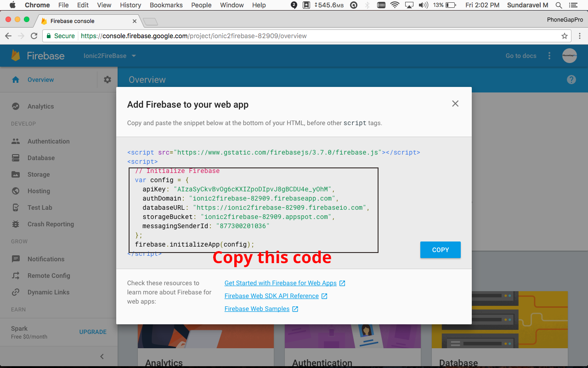Open the macOS notification center icon
This screenshot has width=588, height=368.
pos(573,5)
